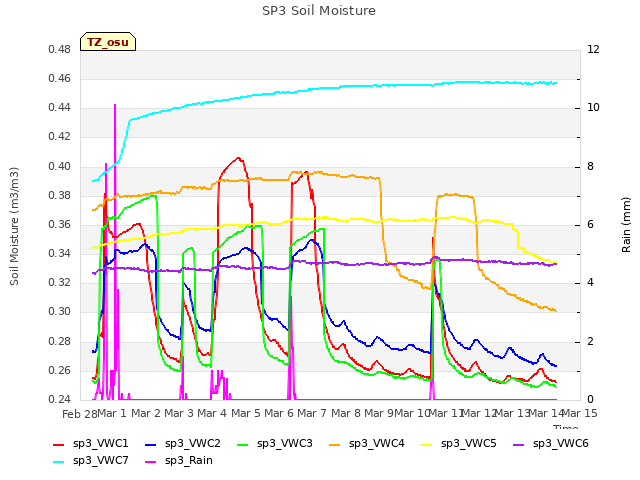Click the cyan VWC7 line end near Mar 14
640x480 pixels.
(x=556, y=83)
